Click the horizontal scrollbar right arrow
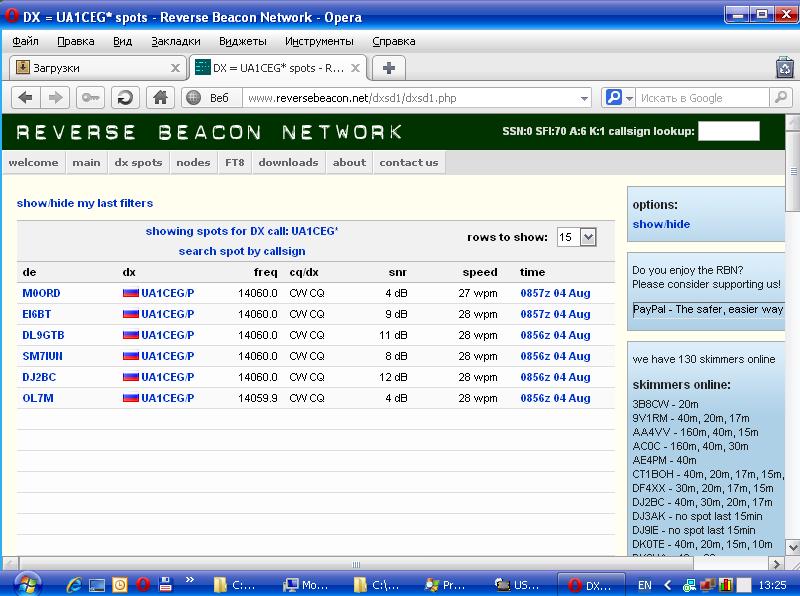Image resolution: width=800 pixels, height=596 pixels. [x=777, y=564]
